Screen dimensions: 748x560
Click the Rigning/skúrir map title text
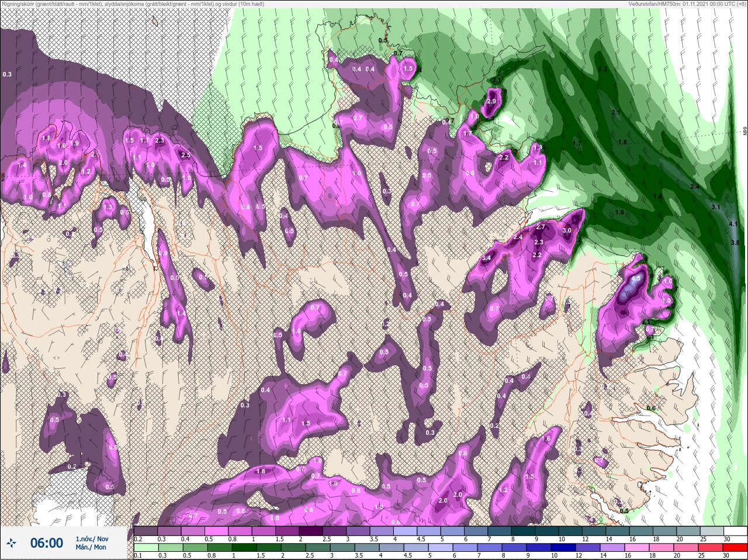(x=134, y=4)
